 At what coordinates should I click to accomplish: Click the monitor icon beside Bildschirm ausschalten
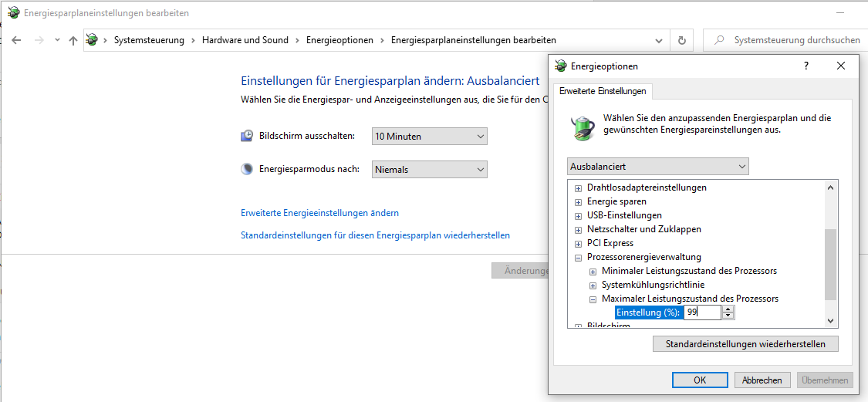pos(247,136)
